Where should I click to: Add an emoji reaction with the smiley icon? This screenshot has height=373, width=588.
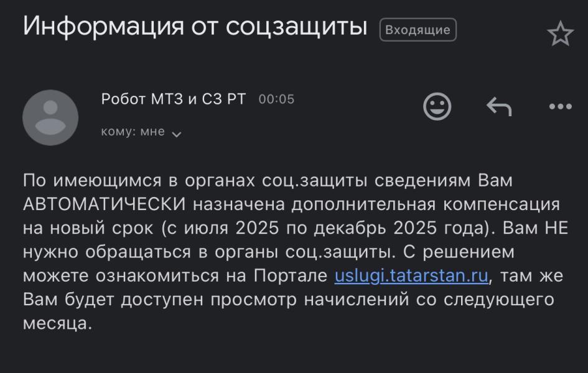coord(437,106)
